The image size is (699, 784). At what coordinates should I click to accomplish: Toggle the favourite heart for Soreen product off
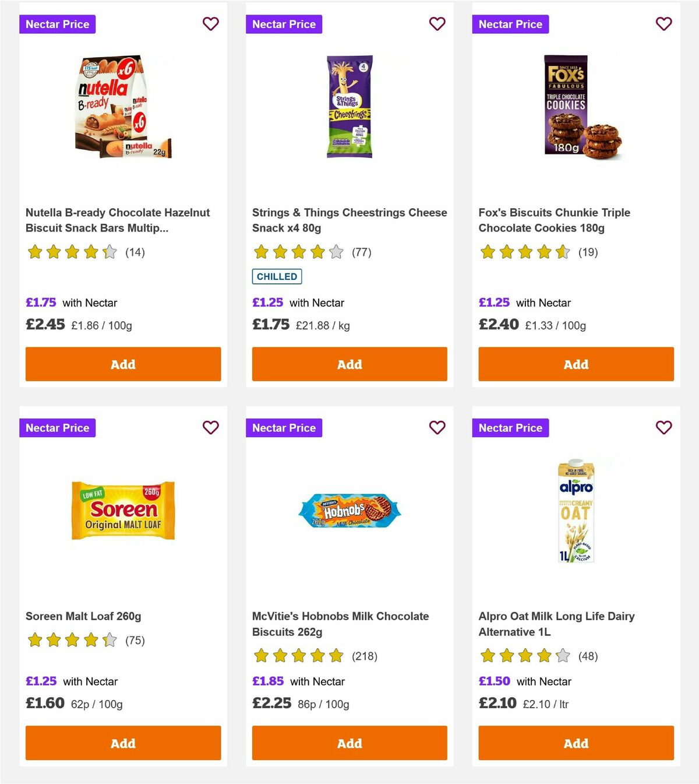210,427
